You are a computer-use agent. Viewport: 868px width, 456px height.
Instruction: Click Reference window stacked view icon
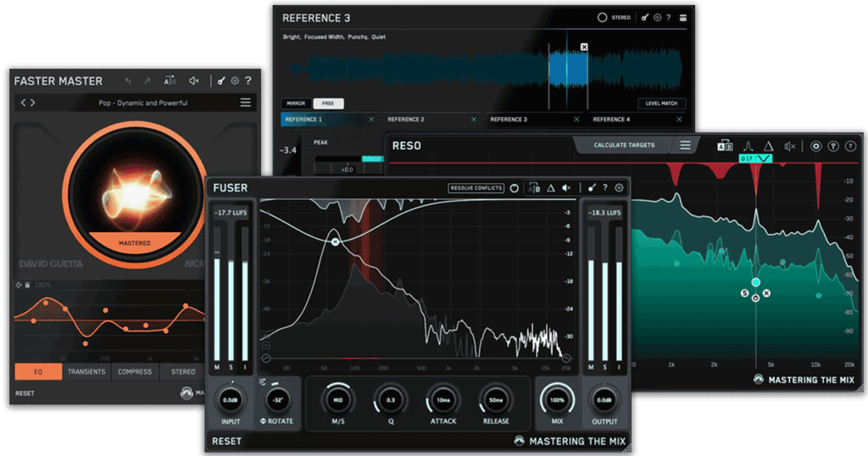[x=683, y=18]
